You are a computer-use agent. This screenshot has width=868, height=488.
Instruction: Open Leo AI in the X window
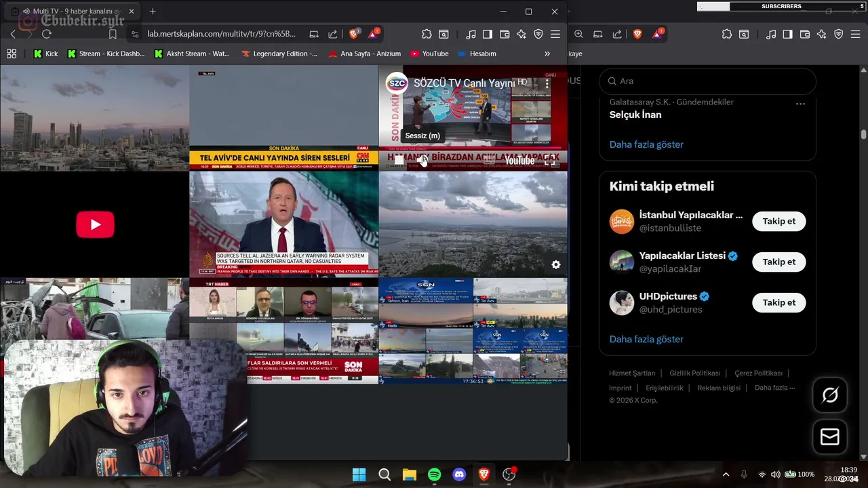[822, 34]
